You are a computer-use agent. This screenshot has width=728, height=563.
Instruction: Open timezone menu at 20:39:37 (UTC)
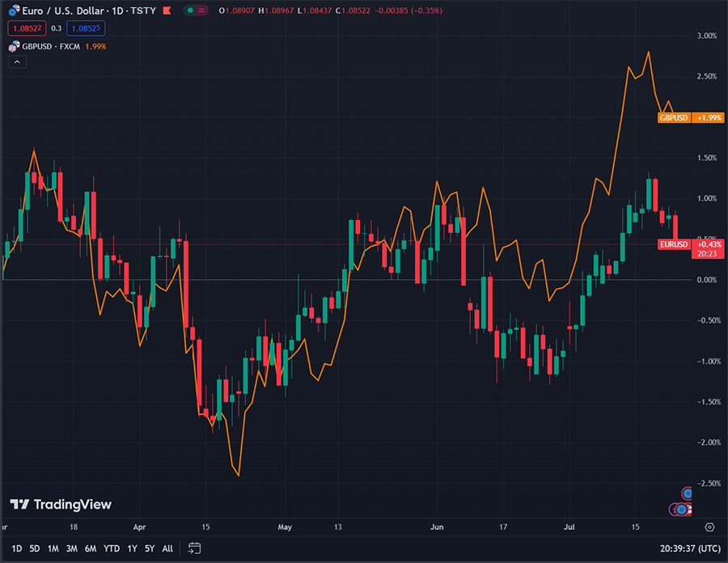pyautogui.click(x=691, y=548)
